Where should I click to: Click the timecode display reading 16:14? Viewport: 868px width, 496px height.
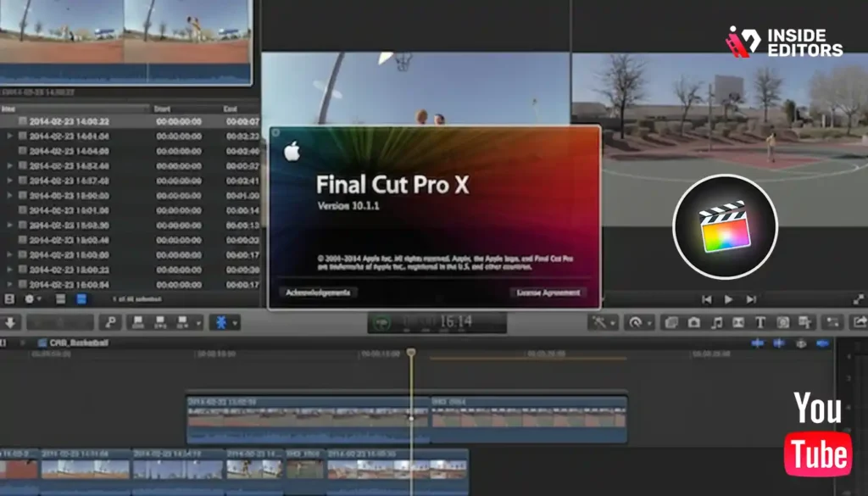pos(455,321)
